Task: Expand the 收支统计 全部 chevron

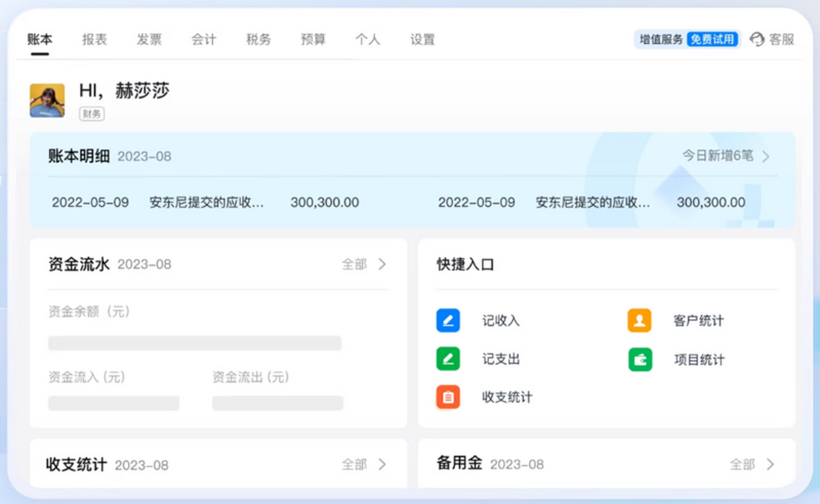Action: coord(382,464)
